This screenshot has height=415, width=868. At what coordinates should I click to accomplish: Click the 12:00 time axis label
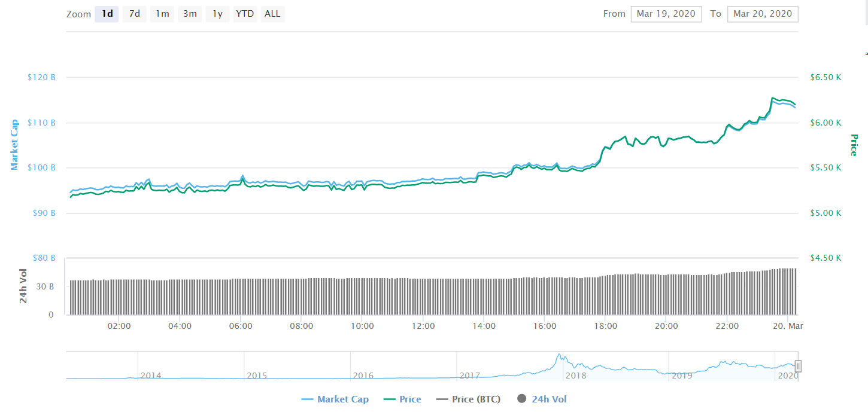[x=423, y=326]
